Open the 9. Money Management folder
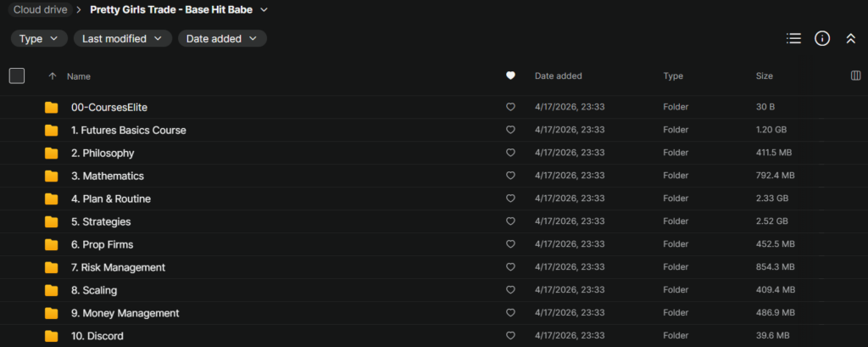The height and width of the screenshot is (347, 868). click(125, 313)
